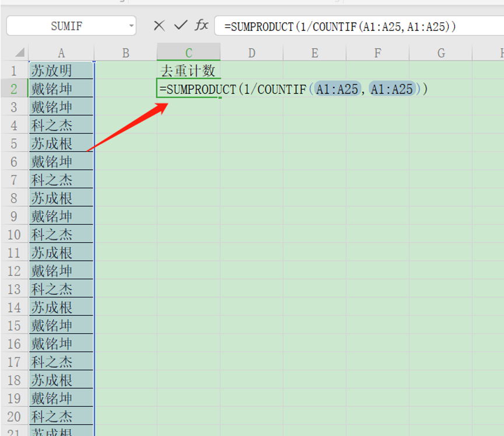Select row 10 header

pyautogui.click(x=14, y=234)
